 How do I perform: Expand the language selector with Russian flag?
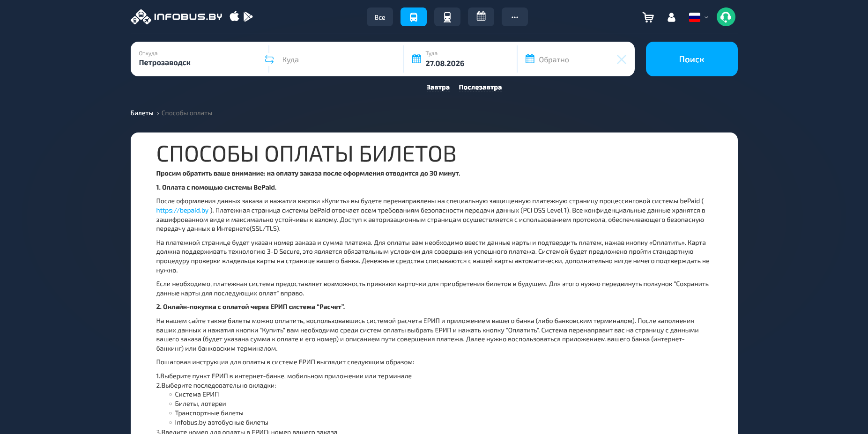click(698, 17)
